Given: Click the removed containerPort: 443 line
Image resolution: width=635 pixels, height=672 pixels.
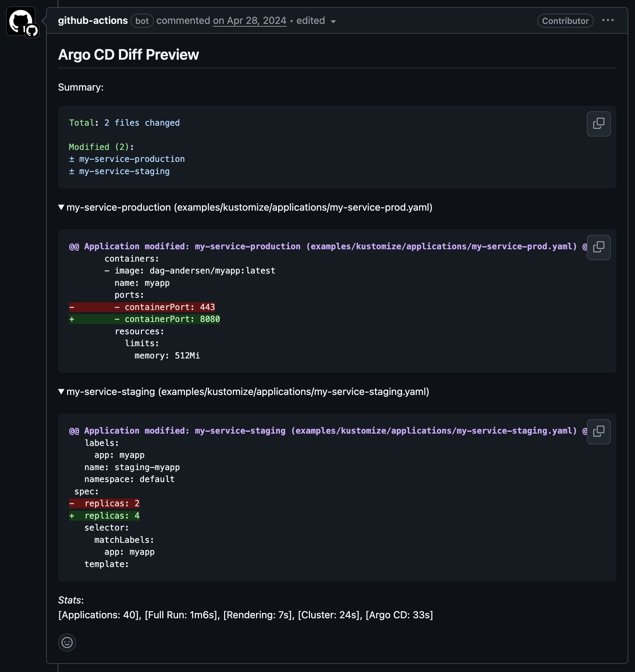Looking at the screenshot, I should tap(142, 307).
